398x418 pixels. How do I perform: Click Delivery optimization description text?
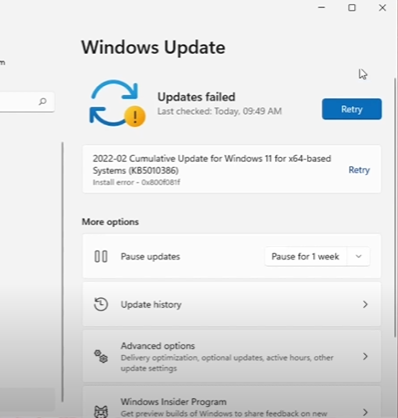(227, 363)
